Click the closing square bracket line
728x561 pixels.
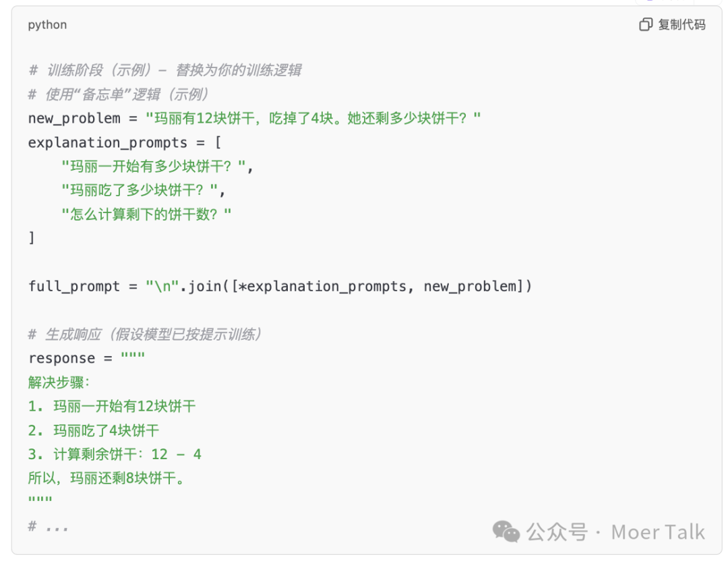[32, 238]
